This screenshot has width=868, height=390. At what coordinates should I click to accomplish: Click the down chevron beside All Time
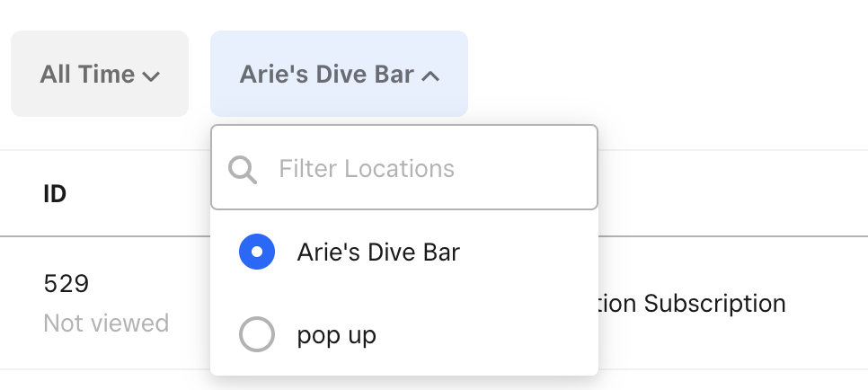tap(151, 76)
